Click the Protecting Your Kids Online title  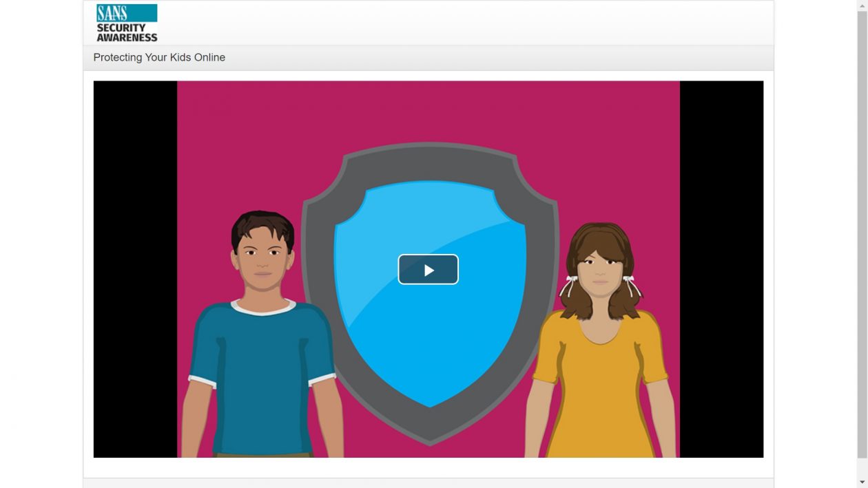(x=159, y=58)
